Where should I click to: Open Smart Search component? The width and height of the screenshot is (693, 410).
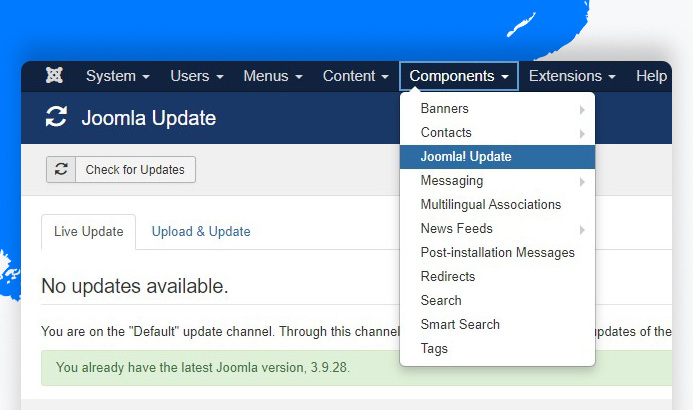pos(497,324)
